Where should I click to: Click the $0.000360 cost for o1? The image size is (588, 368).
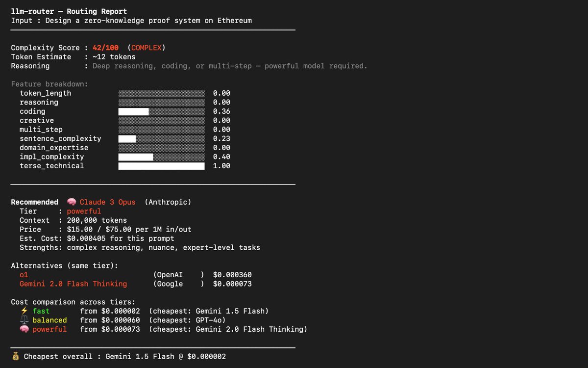click(233, 275)
